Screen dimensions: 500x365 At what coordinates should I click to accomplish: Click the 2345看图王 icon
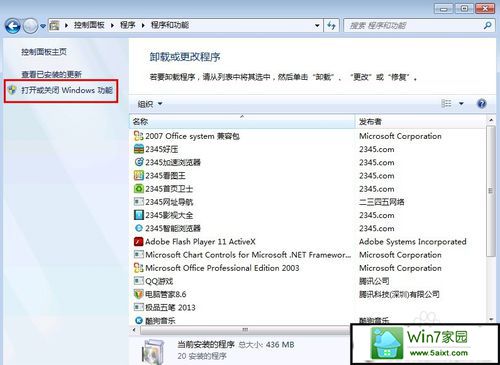pyautogui.click(x=138, y=175)
